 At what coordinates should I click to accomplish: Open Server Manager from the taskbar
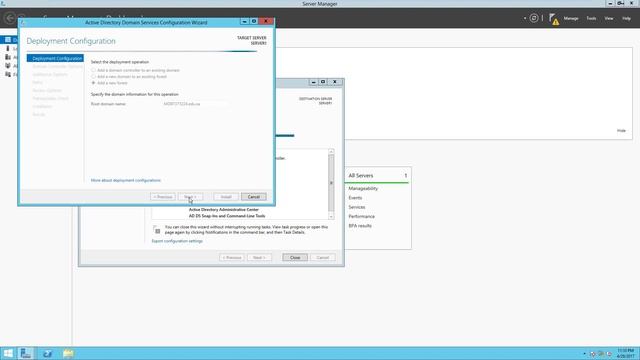[26, 353]
